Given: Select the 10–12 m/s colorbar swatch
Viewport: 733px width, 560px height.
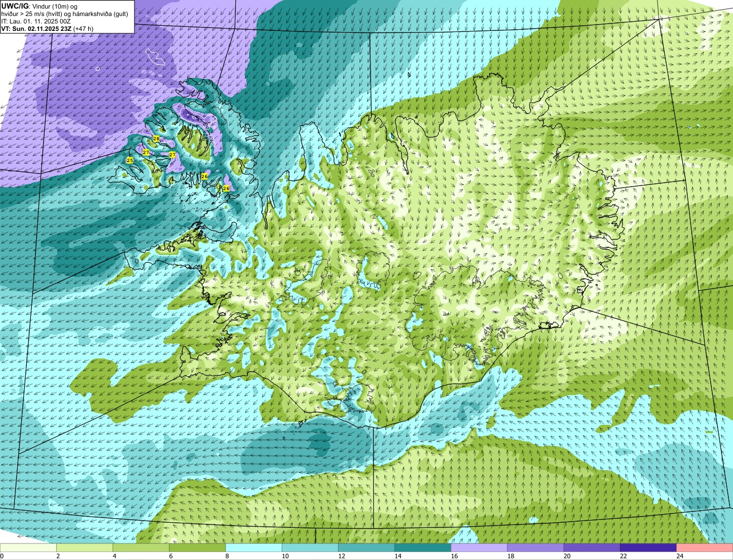Looking at the screenshot, I should click(x=310, y=548).
